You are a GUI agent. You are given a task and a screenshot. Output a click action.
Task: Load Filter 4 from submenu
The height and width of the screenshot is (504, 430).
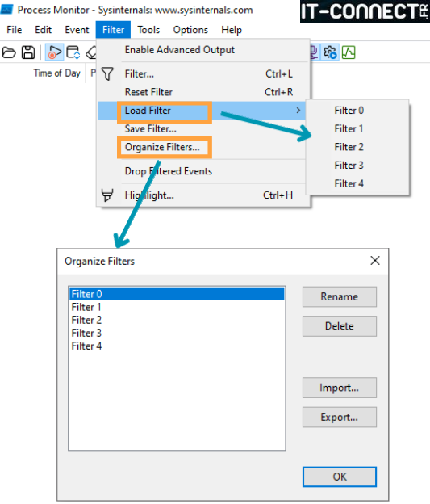(x=357, y=183)
